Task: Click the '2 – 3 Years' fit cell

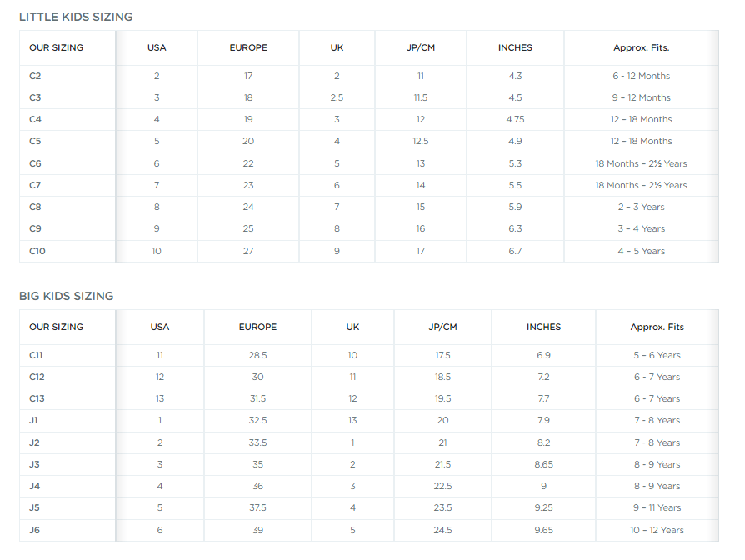Action: pyautogui.click(x=642, y=207)
